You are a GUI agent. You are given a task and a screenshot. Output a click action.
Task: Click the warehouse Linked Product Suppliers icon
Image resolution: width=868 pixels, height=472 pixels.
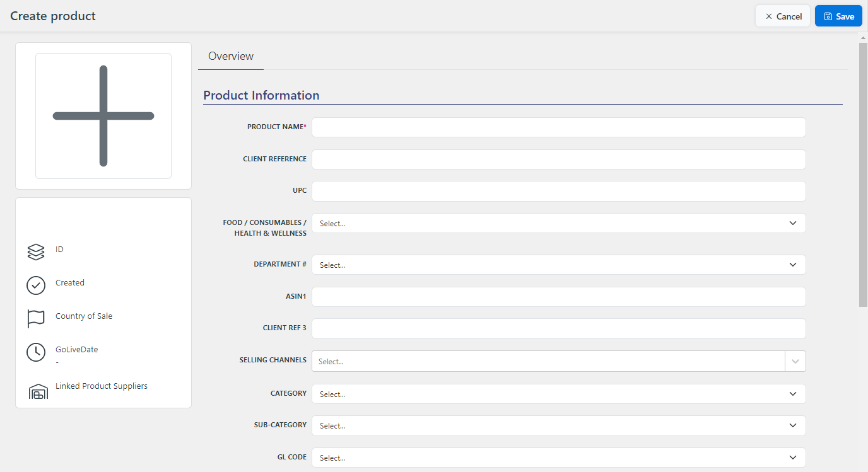click(38, 391)
